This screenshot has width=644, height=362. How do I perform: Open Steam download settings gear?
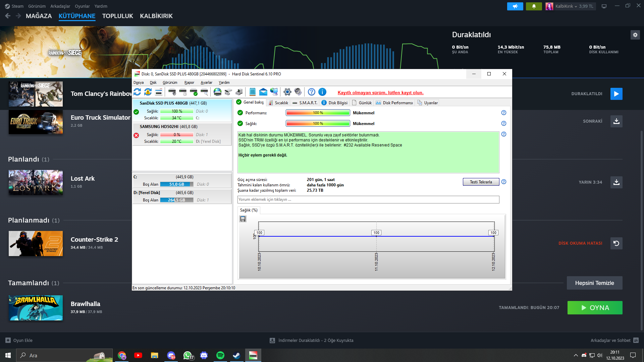click(635, 35)
